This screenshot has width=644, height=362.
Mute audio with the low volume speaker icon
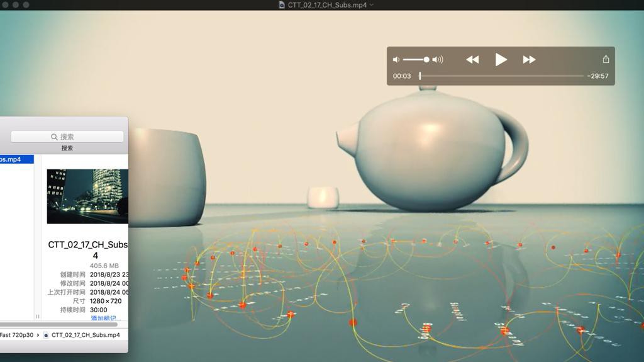[396, 60]
